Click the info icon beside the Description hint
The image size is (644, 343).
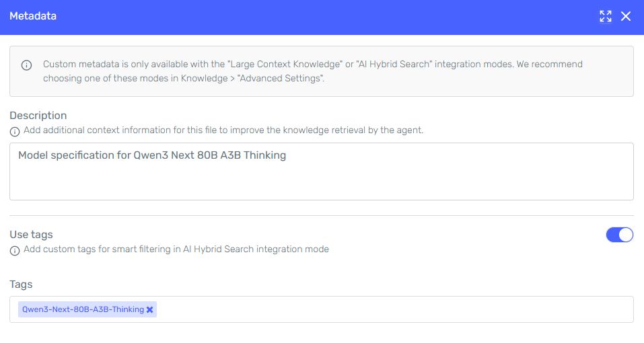(x=15, y=131)
